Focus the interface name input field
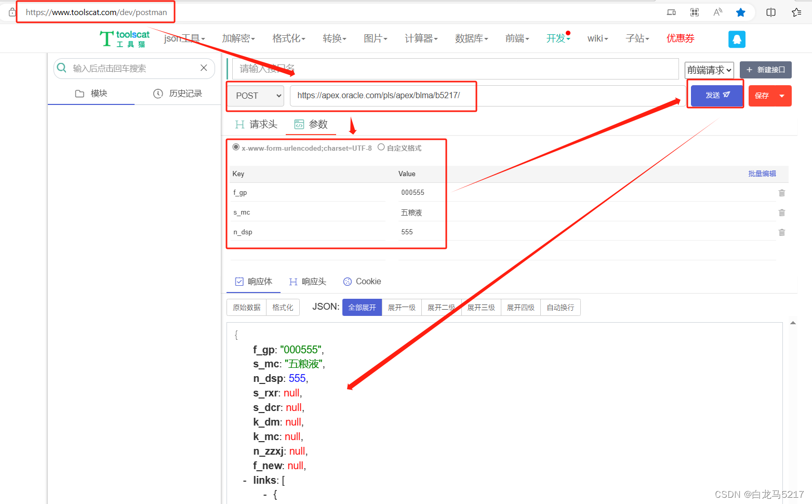The width and height of the screenshot is (812, 504). [x=455, y=69]
